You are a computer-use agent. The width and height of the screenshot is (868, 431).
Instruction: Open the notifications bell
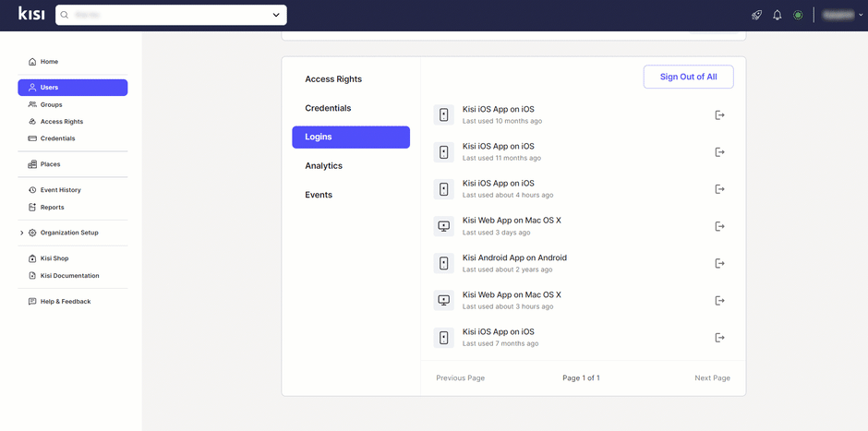tap(778, 16)
